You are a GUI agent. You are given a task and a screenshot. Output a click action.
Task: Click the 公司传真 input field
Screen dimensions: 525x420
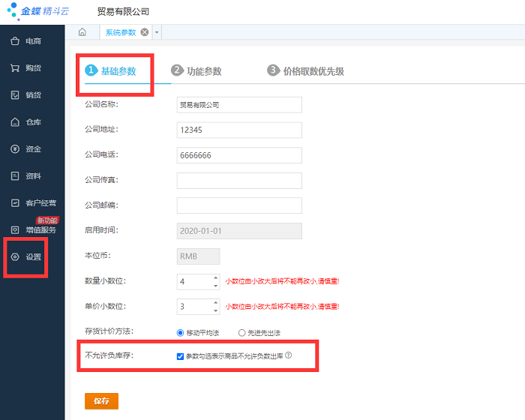(x=238, y=181)
